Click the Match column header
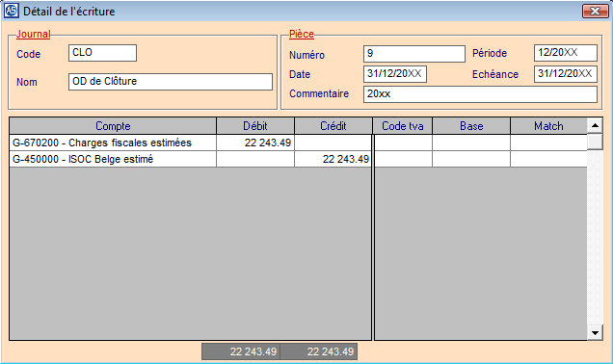 click(548, 126)
